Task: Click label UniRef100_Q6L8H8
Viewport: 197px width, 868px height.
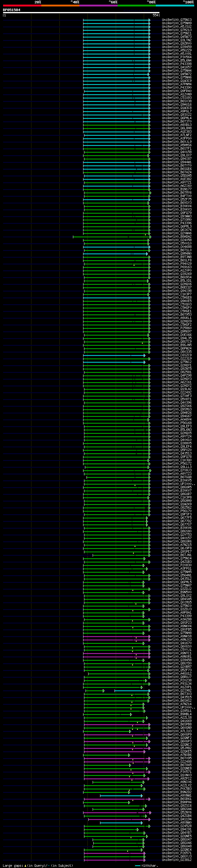Action: [x=176, y=128]
